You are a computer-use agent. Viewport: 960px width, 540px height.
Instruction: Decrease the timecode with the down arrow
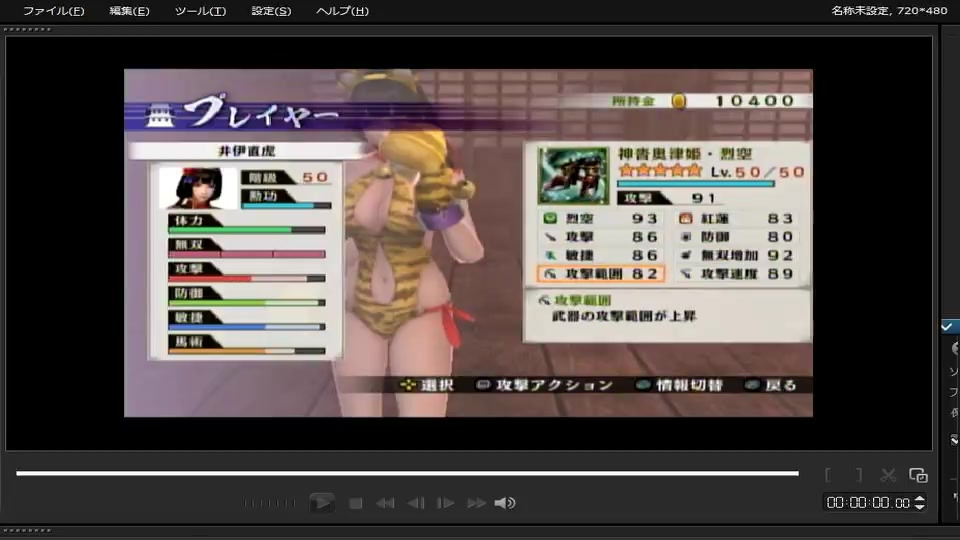[919, 506]
